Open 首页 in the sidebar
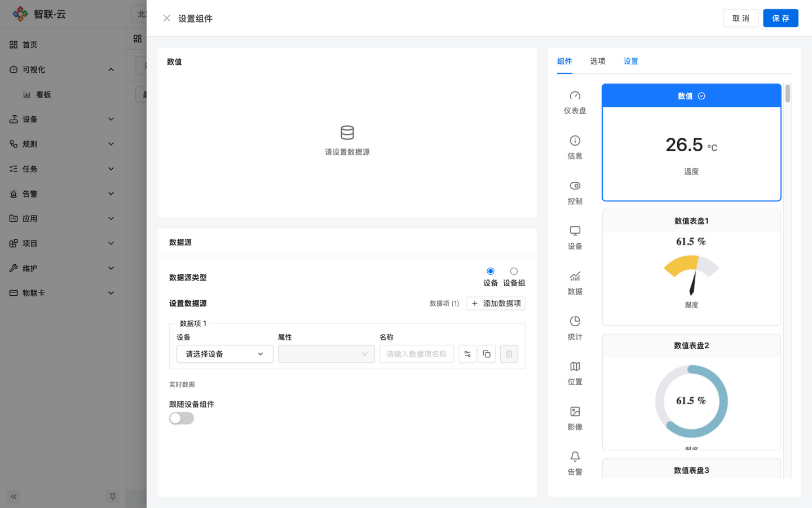Viewport: 812px width, 508px height. pos(63,45)
